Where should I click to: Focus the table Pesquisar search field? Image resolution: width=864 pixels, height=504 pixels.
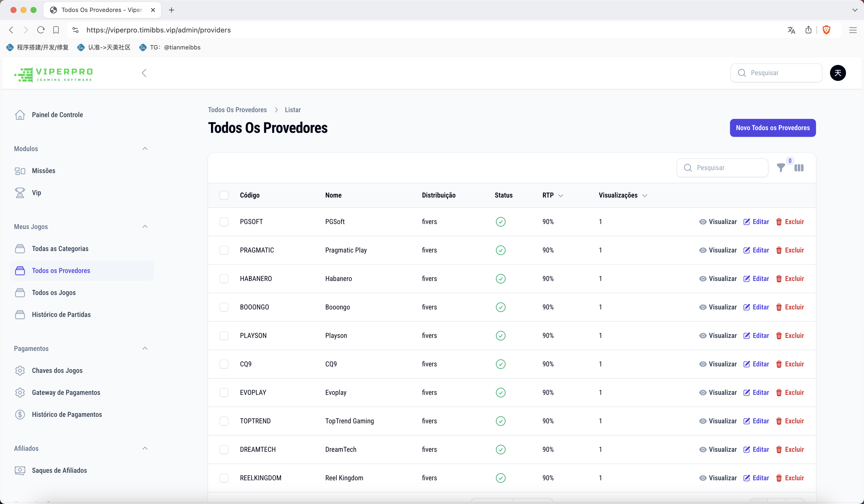722,168
